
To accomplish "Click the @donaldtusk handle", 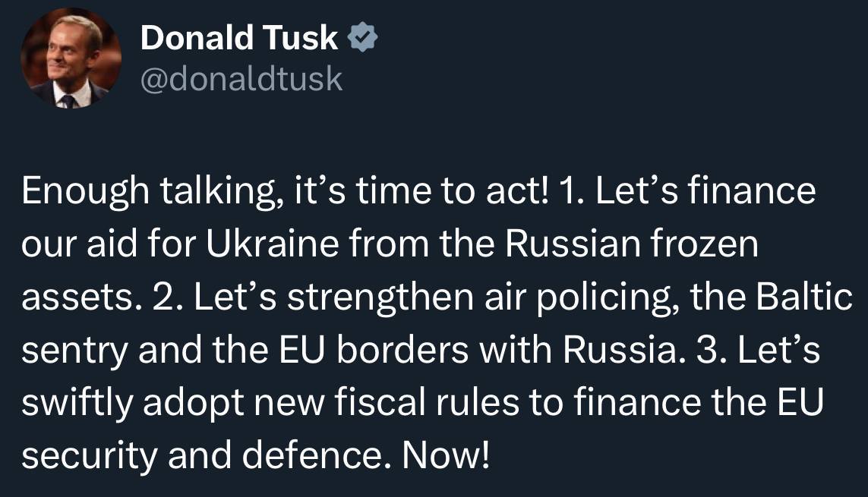I will pos(241,78).
